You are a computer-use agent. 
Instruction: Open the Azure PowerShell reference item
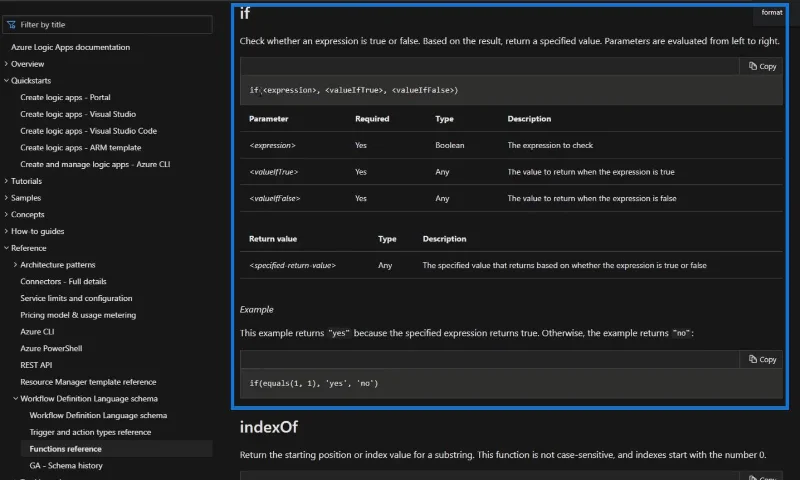(x=51, y=348)
